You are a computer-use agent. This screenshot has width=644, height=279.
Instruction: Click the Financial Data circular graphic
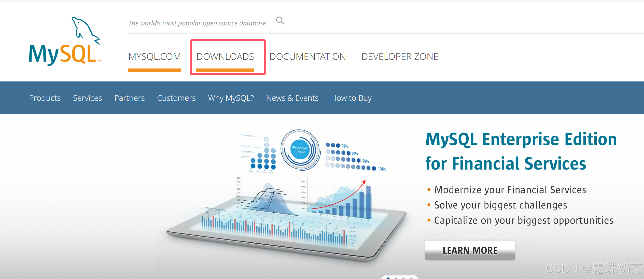coord(300,150)
